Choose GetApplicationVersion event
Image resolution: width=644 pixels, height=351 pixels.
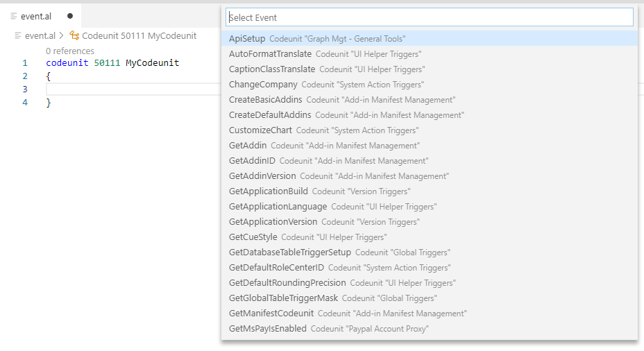[429, 222]
